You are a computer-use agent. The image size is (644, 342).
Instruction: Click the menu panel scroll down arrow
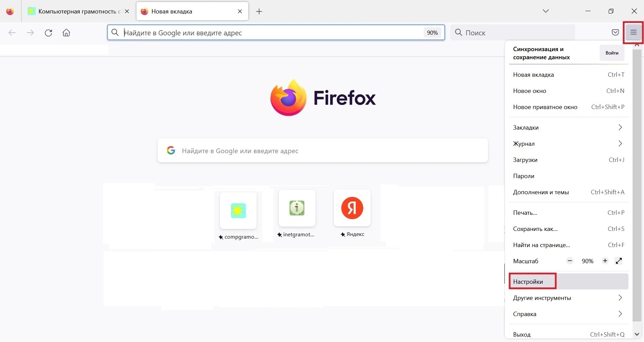(637, 334)
